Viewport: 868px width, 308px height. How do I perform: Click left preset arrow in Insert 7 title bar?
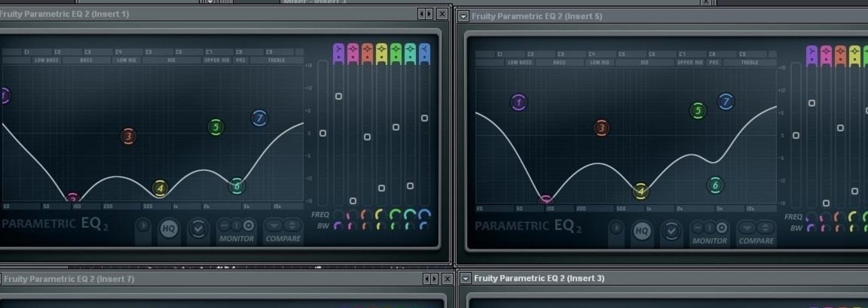pos(427,279)
